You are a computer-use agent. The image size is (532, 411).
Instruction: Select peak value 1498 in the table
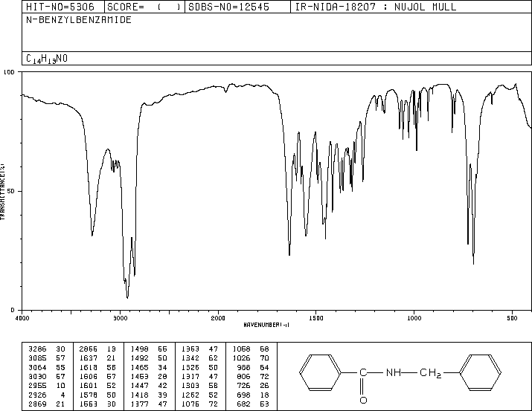(139, 349)
